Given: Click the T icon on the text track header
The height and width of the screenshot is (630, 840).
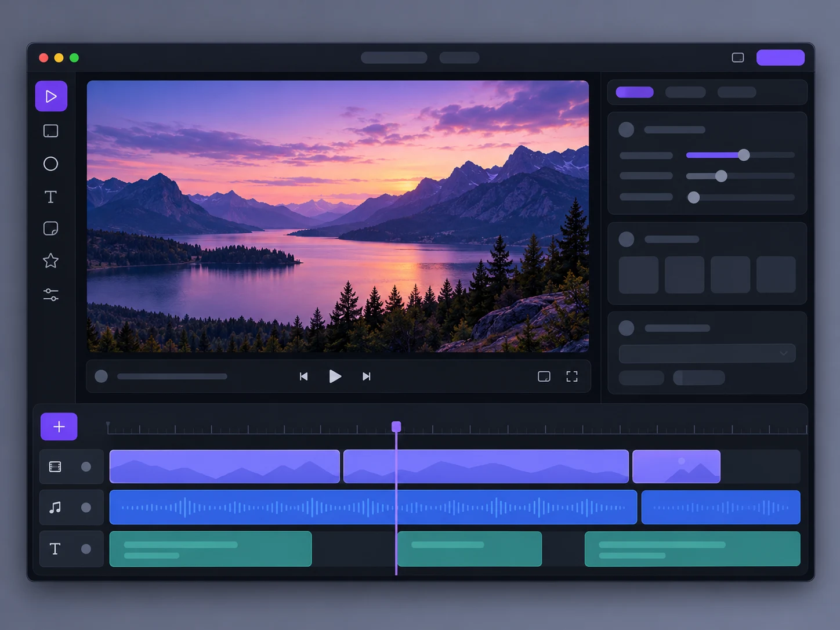Looking at the screenshot, I should click(55, 549).
